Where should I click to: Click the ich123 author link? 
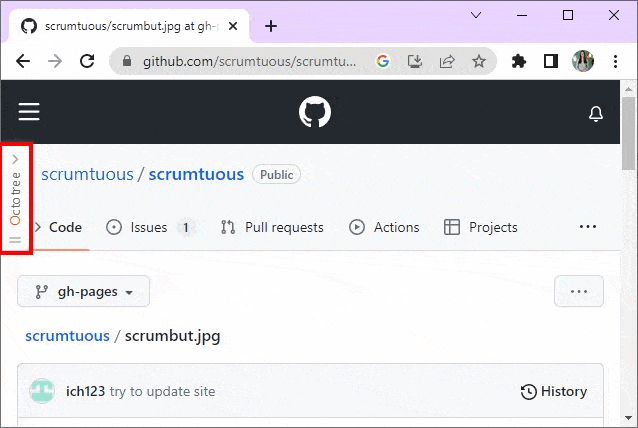[x=85, y=391]
